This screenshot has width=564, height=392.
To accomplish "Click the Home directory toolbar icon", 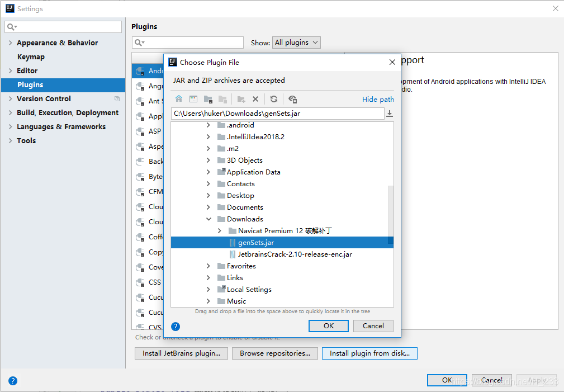I will 179,99.
